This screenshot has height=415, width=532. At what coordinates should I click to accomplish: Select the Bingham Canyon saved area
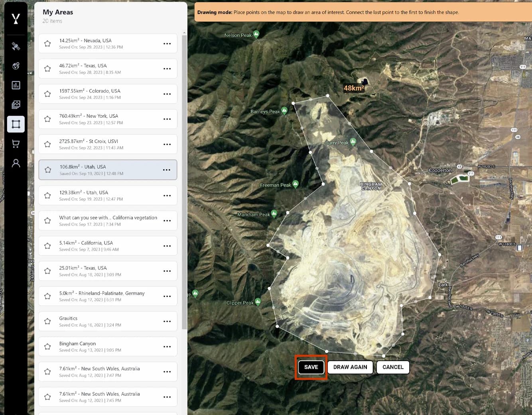(x=108, y=346)
